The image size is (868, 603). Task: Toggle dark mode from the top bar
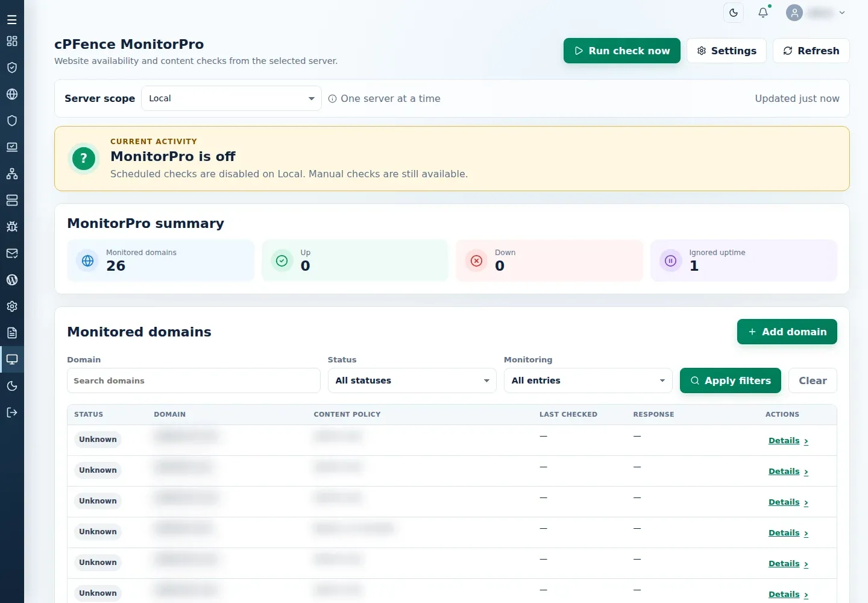pyautogui.click(x=734, y=13)
